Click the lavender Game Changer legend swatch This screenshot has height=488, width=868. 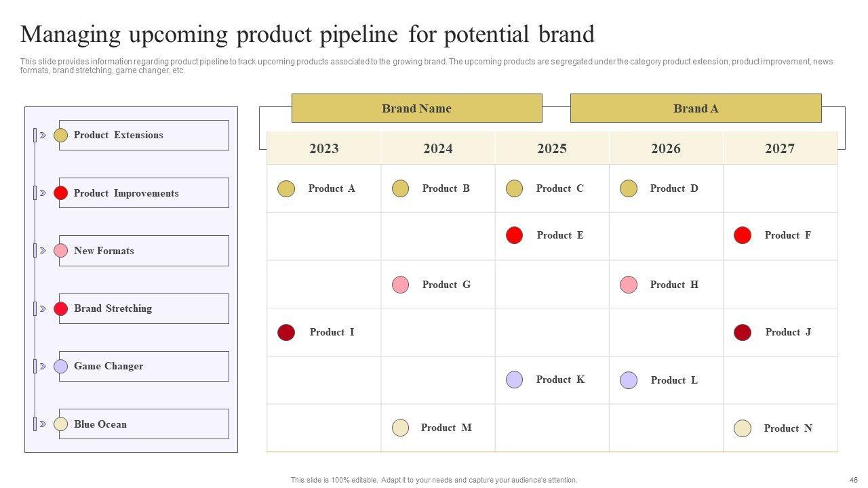tap(61, 366)
